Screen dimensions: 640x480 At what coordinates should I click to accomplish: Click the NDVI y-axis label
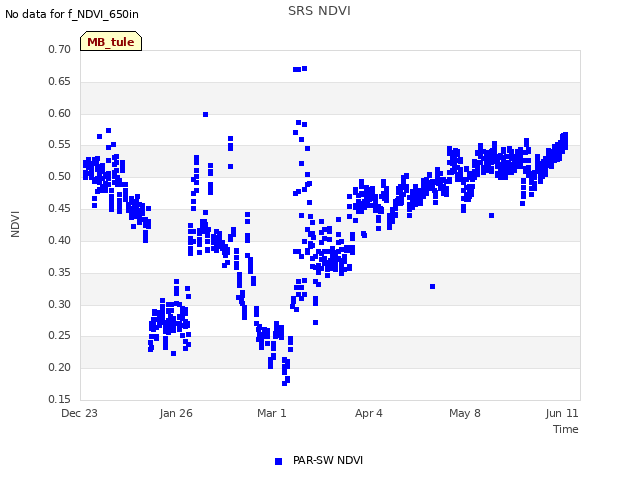coord(15,224)
